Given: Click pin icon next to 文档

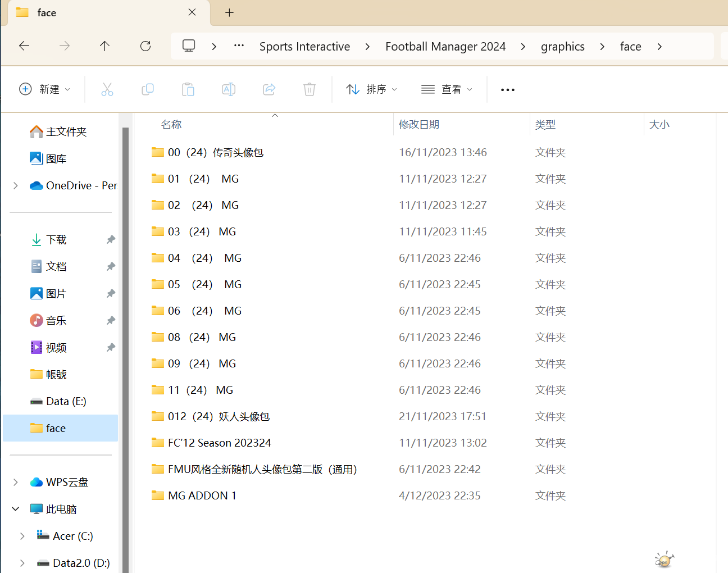Looking at the screenshot, I should pyautogui.click(x=111, y=267).
